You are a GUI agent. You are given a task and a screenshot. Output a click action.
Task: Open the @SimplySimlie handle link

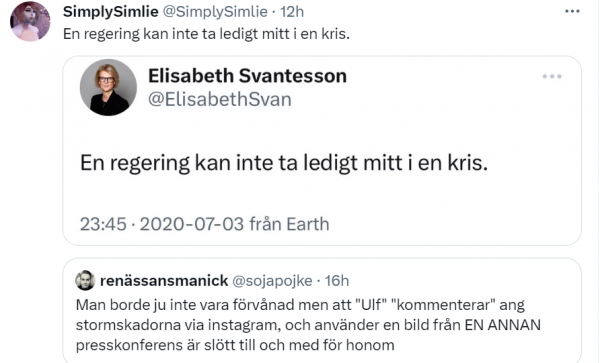click(x=215, y=12)
